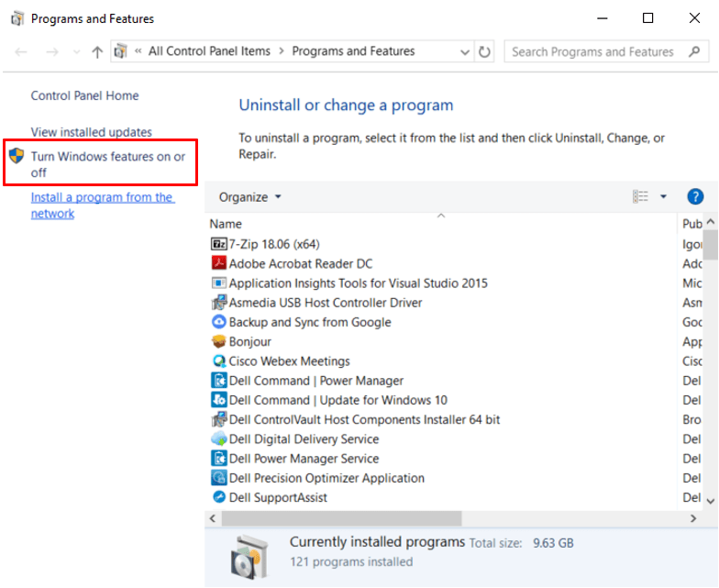Select Application Insights Tools for Visual Studio 2015

coord(358,283)
